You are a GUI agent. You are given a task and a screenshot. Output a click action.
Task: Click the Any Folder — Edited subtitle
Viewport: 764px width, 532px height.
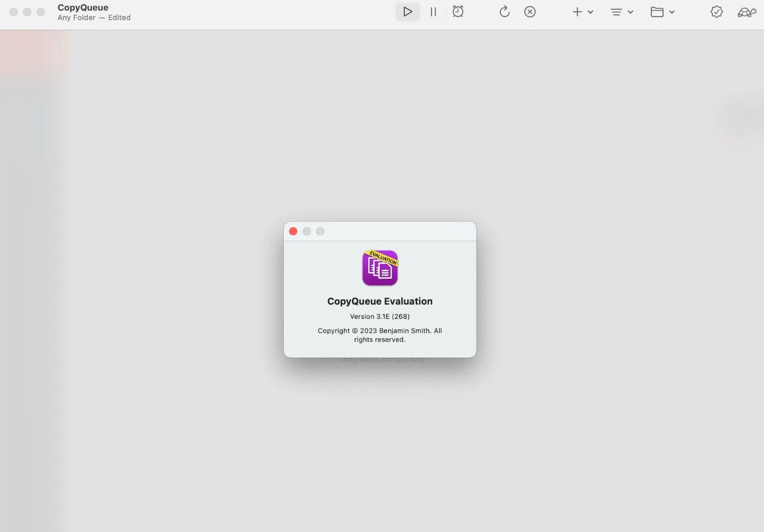94,18
